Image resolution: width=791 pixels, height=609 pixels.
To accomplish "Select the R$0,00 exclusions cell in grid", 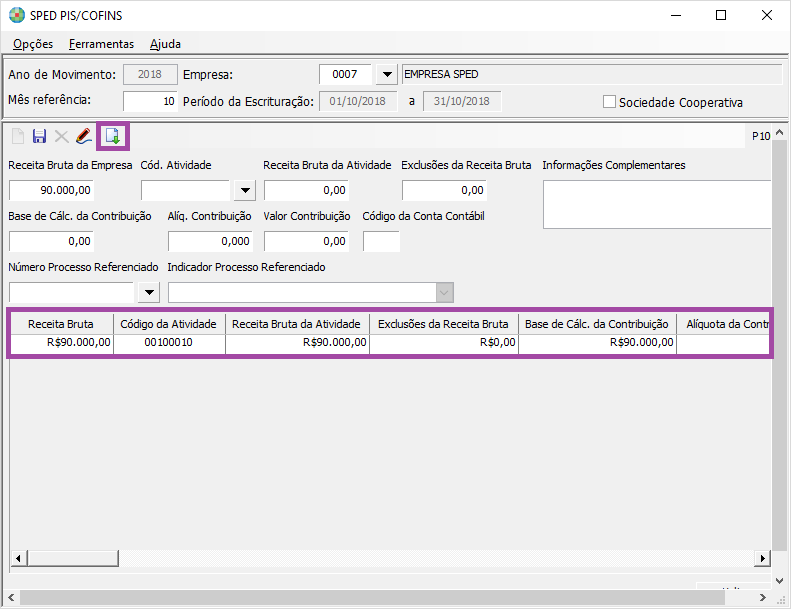I will coord(443,343).
